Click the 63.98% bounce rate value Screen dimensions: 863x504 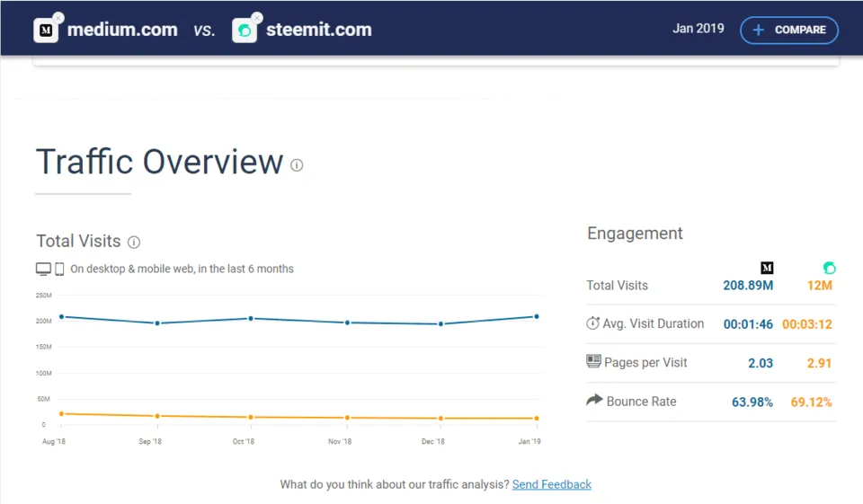(752, 402)
